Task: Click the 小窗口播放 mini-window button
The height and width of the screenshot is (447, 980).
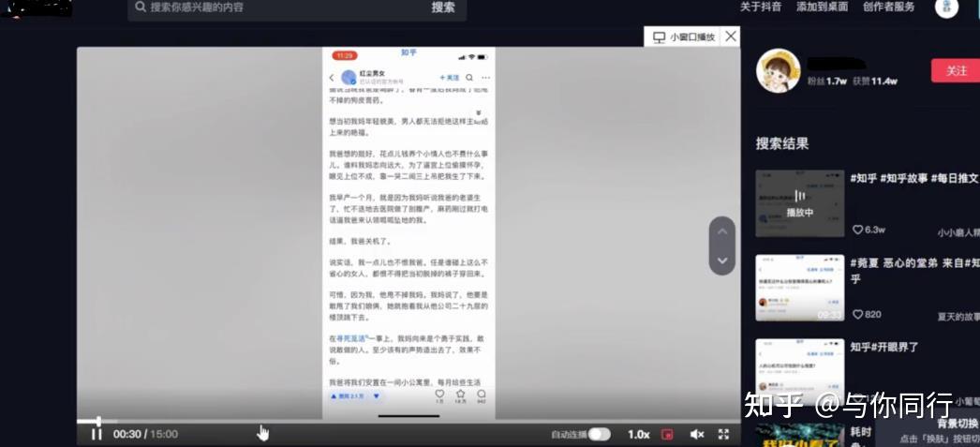Action: coord(682,37)
